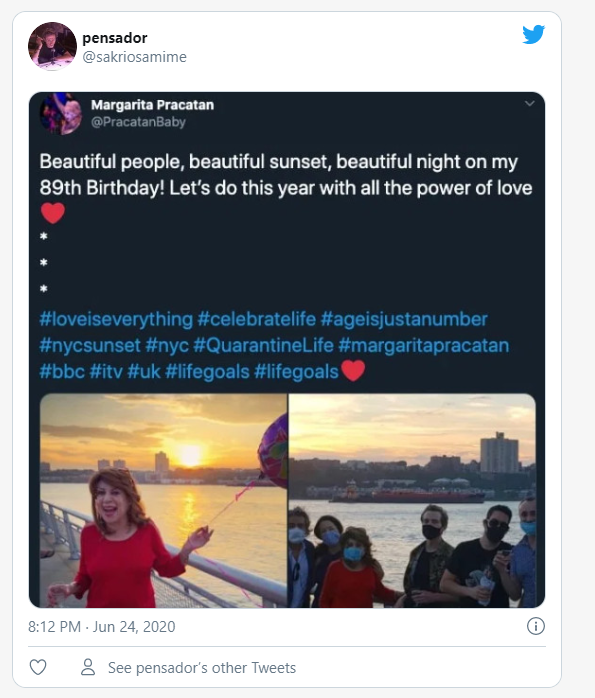Open the @PracatanBaby handle
595x698 pixels.
138,122
